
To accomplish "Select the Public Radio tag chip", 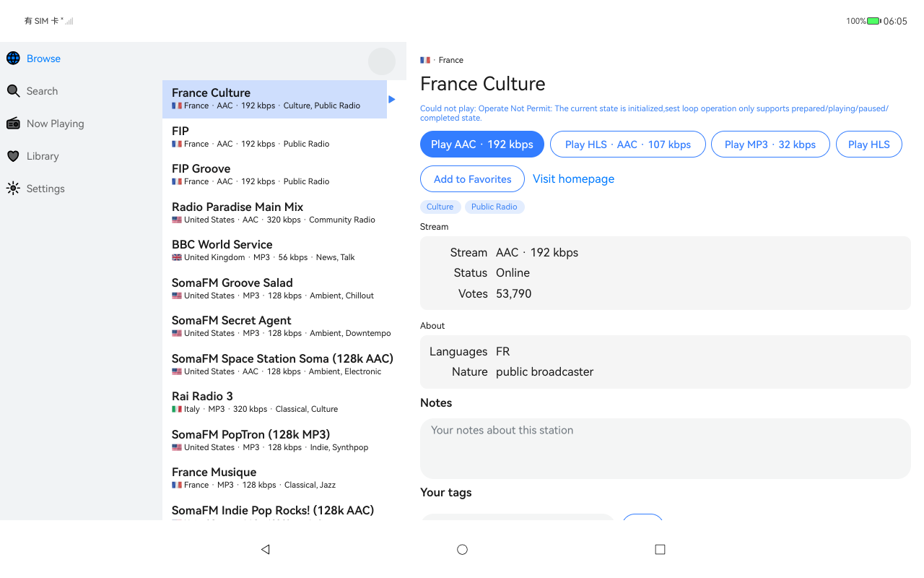I will pyautogui.click(x=494, y=207).
